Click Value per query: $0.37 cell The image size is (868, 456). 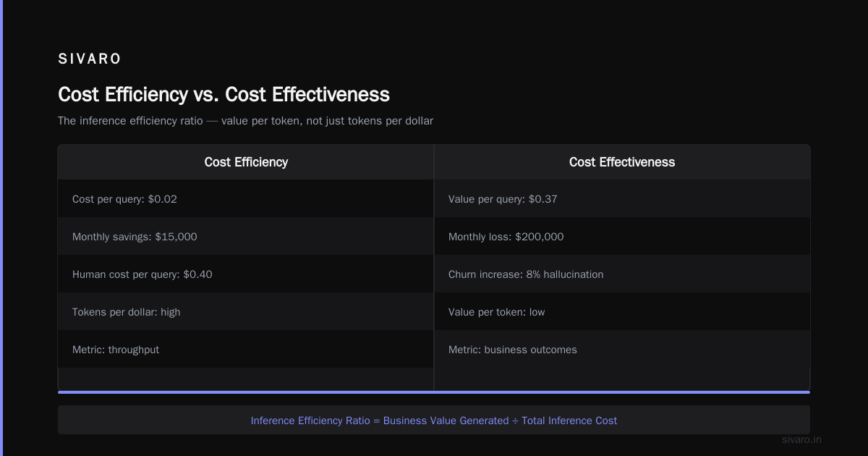click(622, 198)
